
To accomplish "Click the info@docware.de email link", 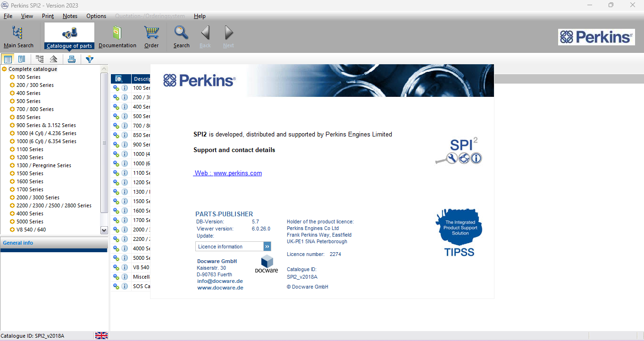I will (220, 281).
